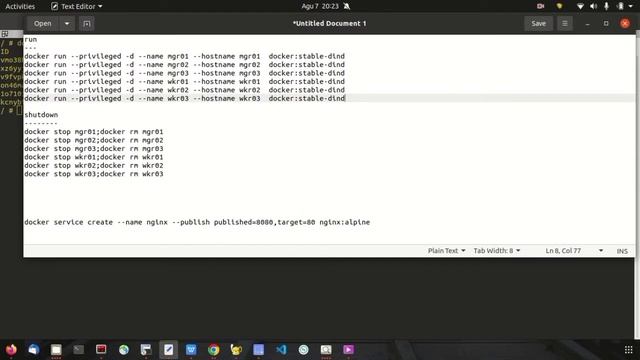Open the Terminal icon in the dock
The width and height of the screenshot is (640, 360).
78,350
